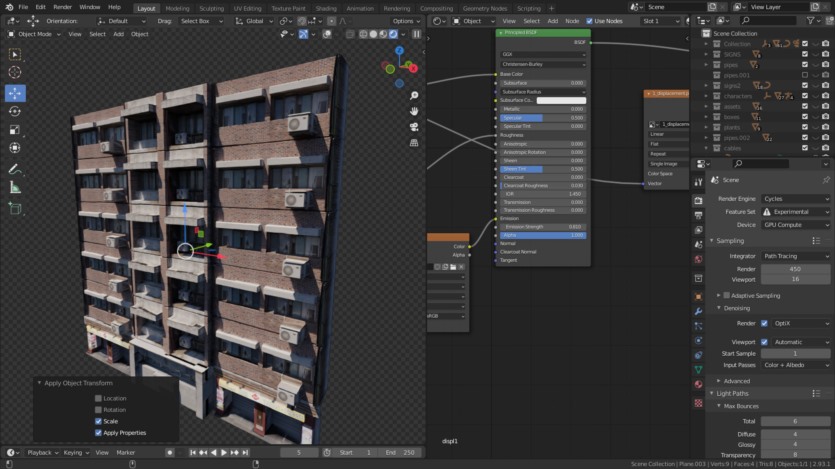
Task: Select the Move tool
Action: [15, 93]
